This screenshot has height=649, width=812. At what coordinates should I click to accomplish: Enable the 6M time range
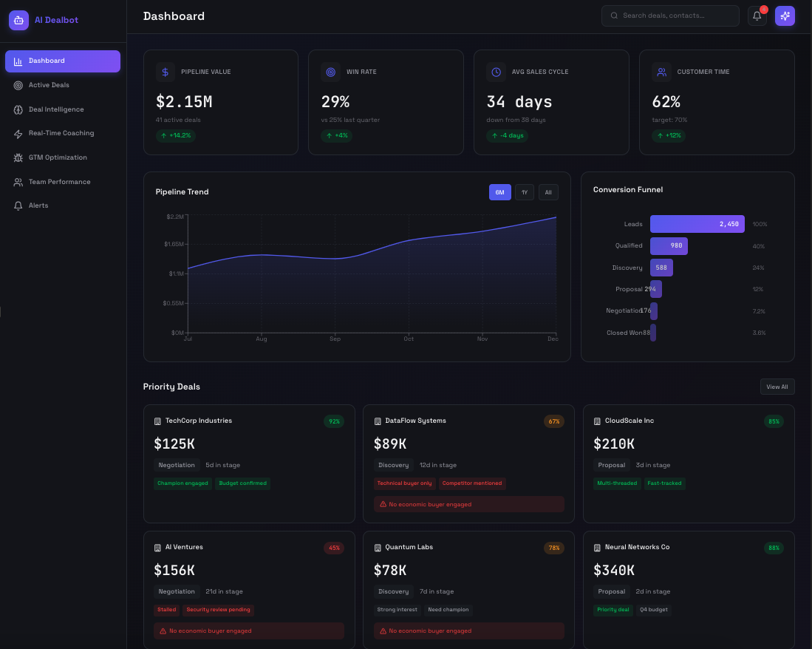pyautogui.click(x=499, y=192)
